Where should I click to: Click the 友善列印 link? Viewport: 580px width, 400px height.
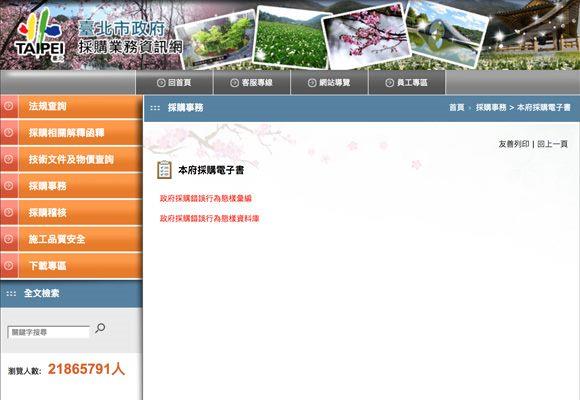point(514,144)
